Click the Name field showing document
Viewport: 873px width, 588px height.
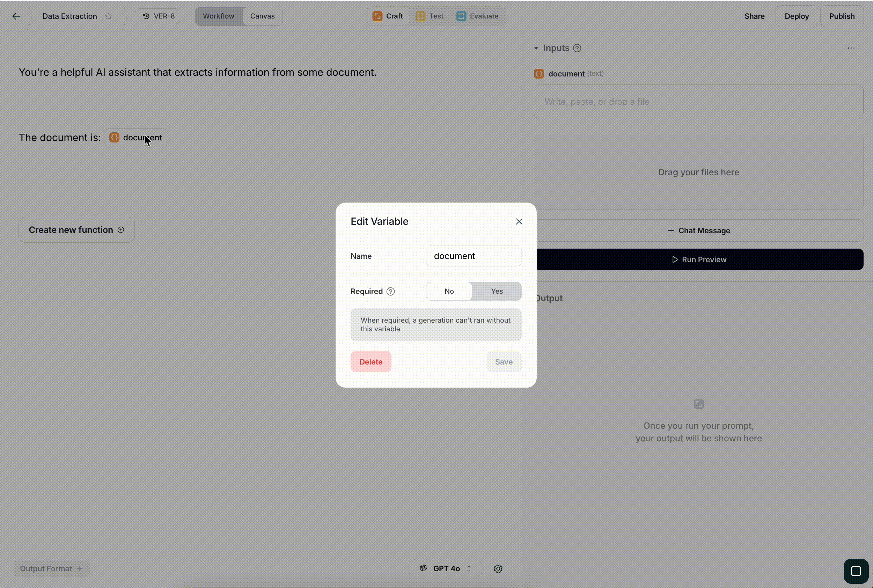(473, 256)
